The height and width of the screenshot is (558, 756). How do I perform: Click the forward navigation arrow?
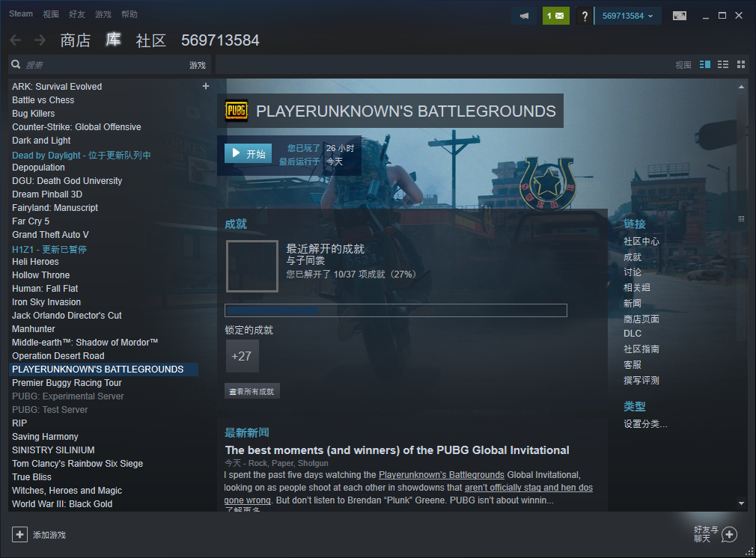tap(40, 40)
